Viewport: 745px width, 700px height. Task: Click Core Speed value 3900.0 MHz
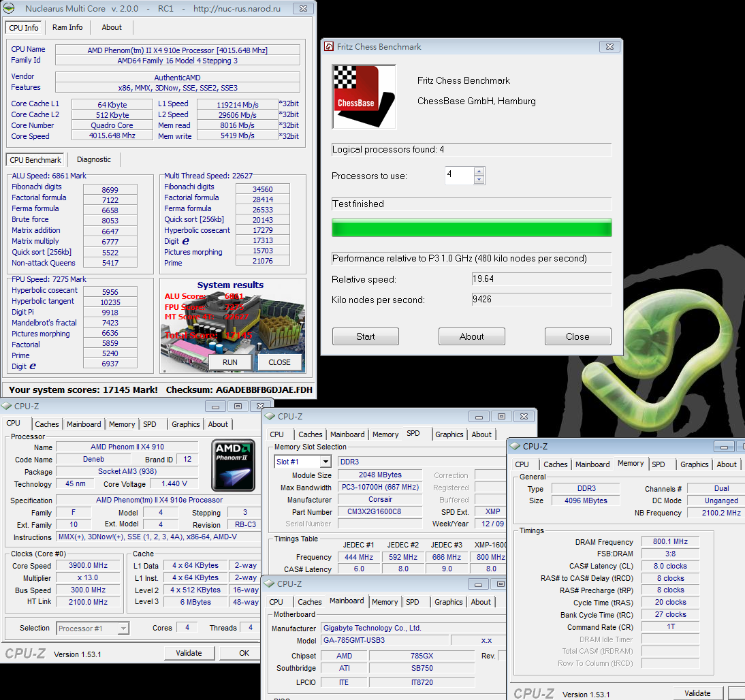88,565
